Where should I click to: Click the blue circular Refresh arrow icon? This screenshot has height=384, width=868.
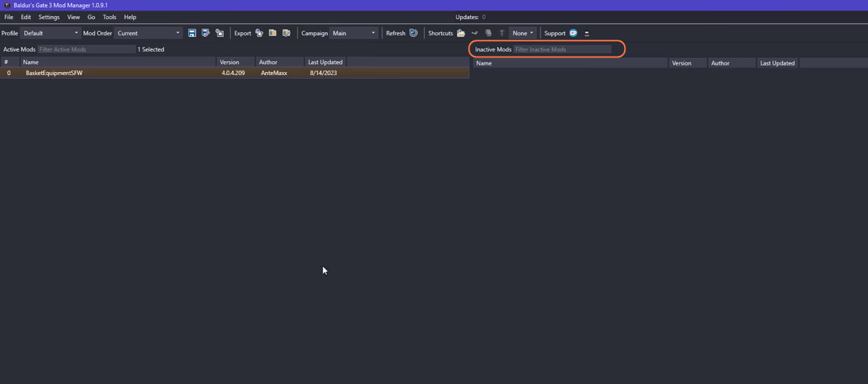pyautogui.click(x=414, y=33)
